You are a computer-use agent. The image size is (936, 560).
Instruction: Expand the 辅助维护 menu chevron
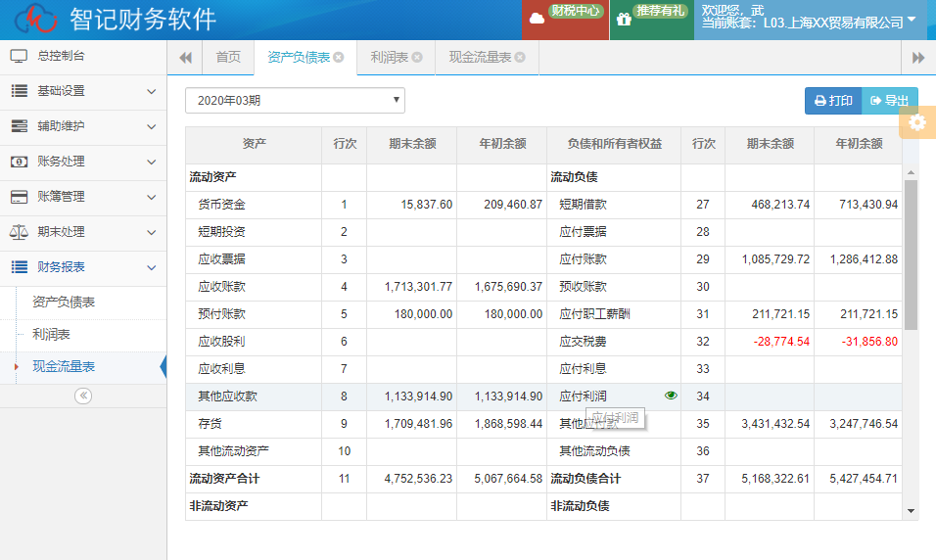152,126
